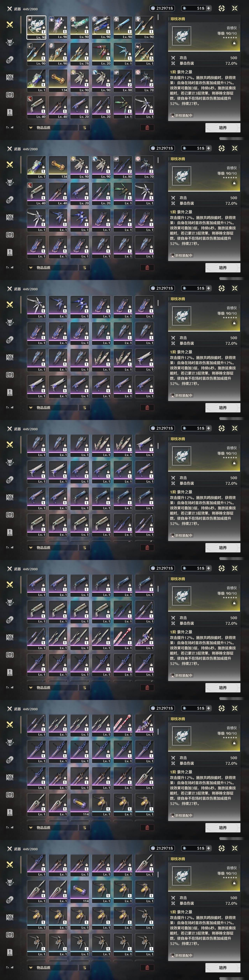This screenshot has width=249, height=980.
Task: Open weapons tab icon in topmost sidebar
Action: tap(10, 24)
